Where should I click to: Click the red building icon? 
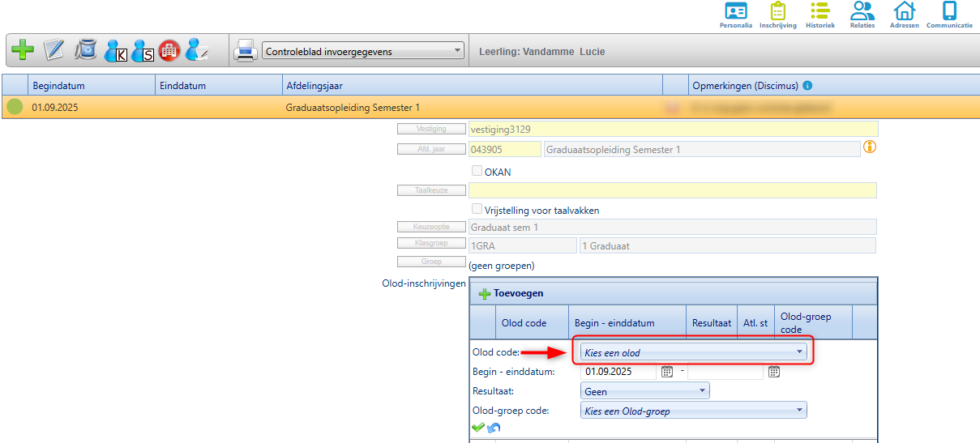[x=169, y=51]
